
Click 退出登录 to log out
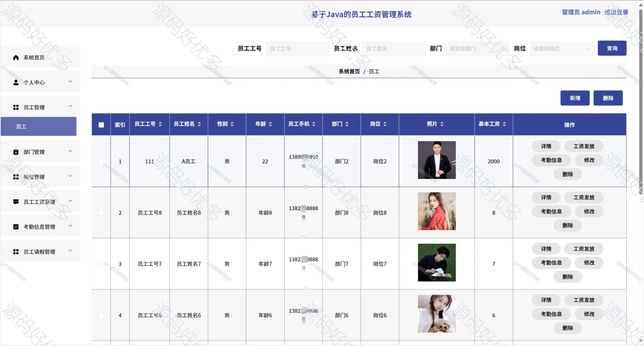pyautogui.click(x=616, y=12)
